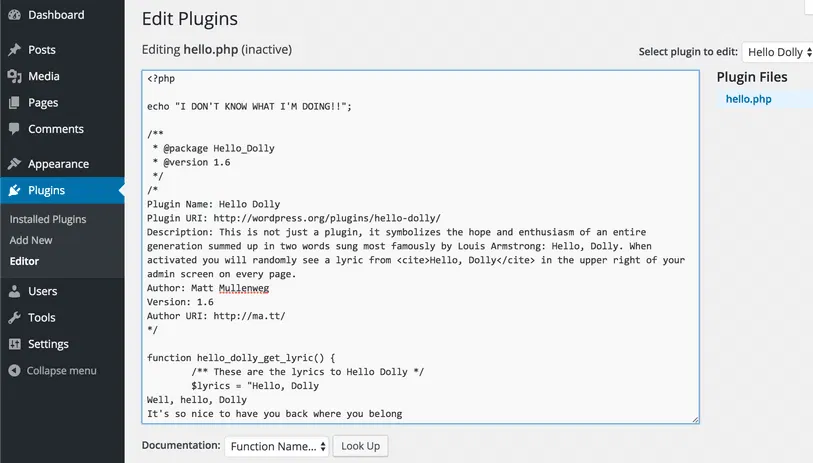Open the Hello Dolly plugin selector dropdown
Image resolution: width=813 pixels, height=463 pixels.
point(778,52)
